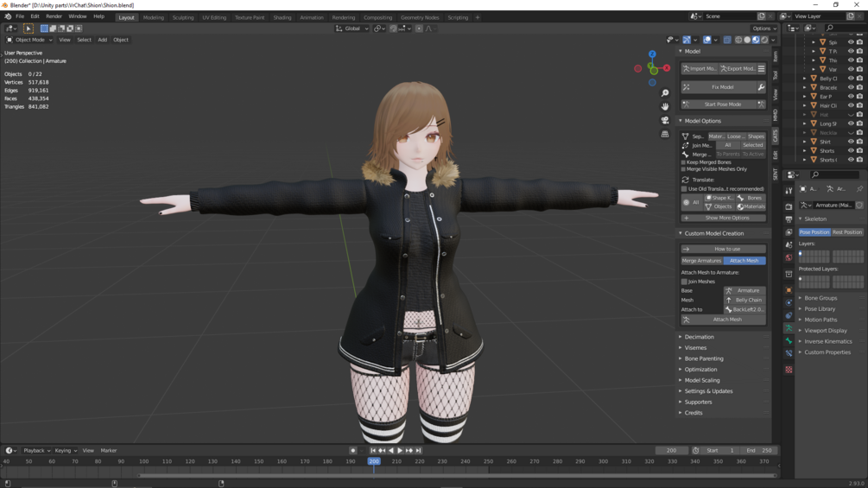Expand the Inverse Kinematics section
Viewport: 868px width, 488px height.
click(830, 341)
